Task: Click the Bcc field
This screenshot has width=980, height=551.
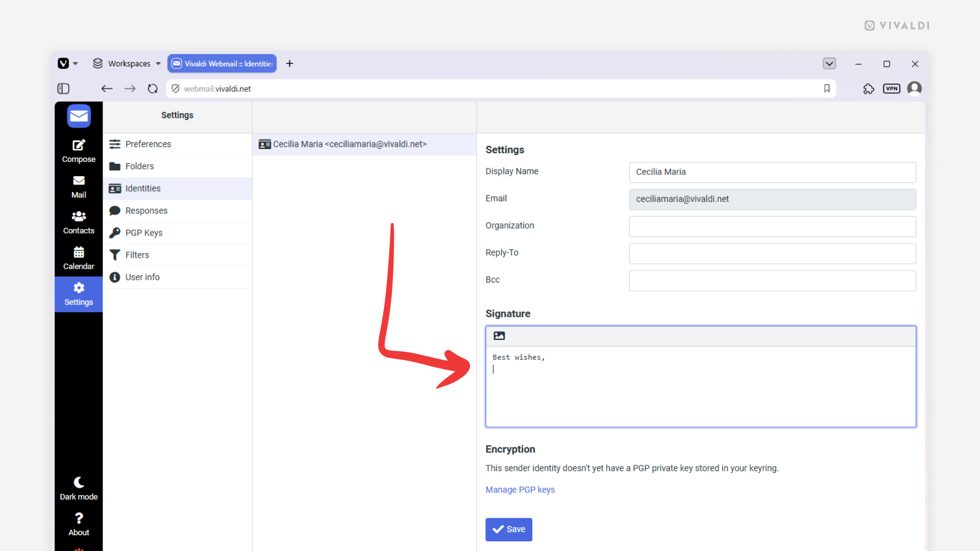Action: (772, 280)
